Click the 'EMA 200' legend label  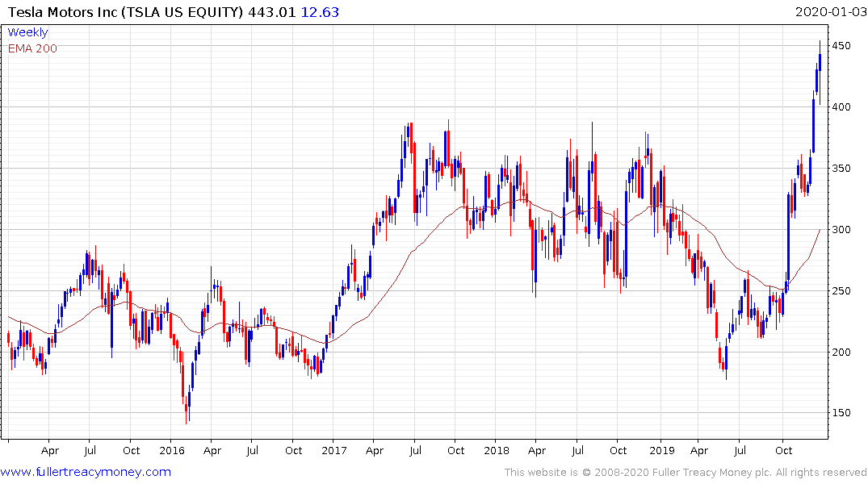pos(32,48)
